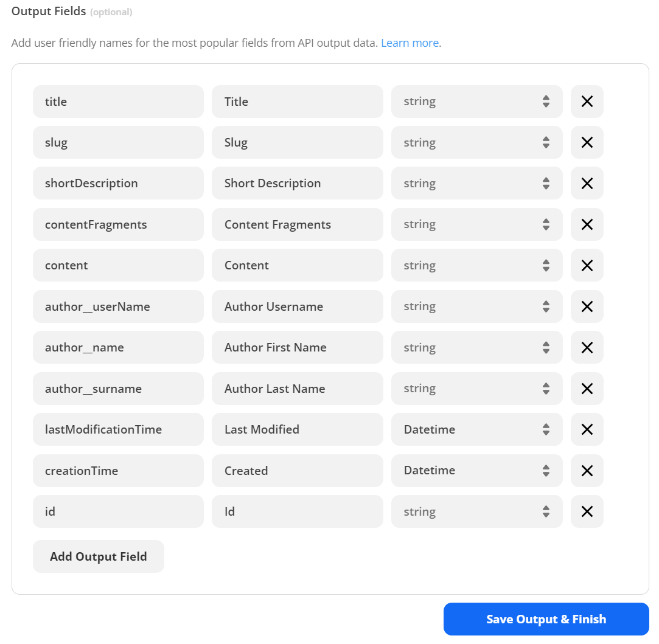Edit the Author Username label input

(x=297, y=306)
